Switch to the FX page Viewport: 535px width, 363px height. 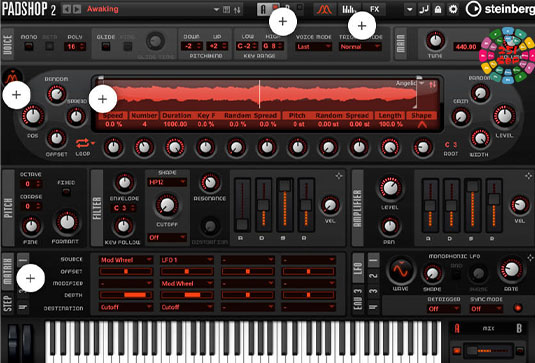(x=374, y=9)
